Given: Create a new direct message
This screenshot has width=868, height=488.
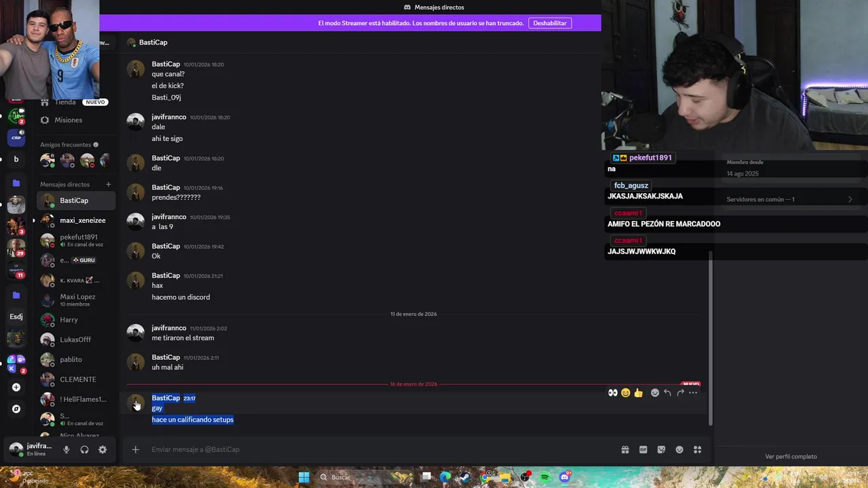Looking at the screenshot, I should 108,184.
